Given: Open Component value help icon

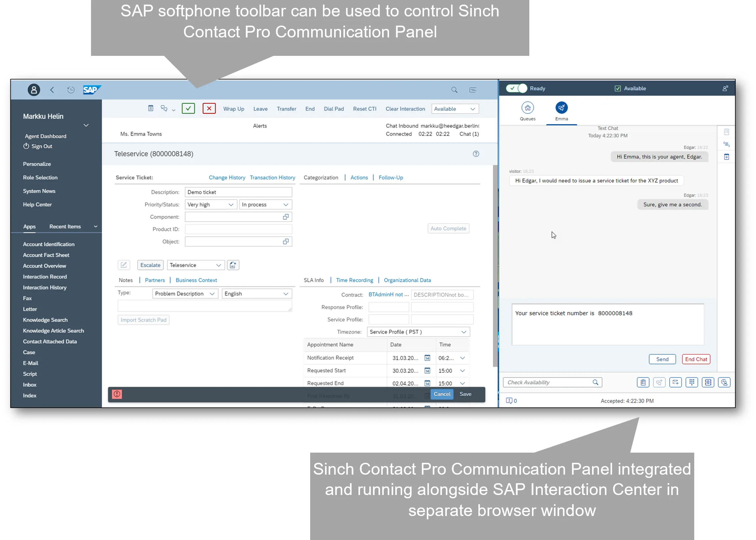Looking at the screenshot, I should pos(286,217).
